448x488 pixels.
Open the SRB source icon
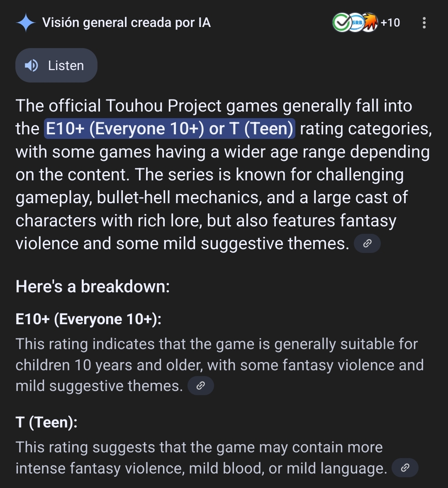(x=356, y=22)
